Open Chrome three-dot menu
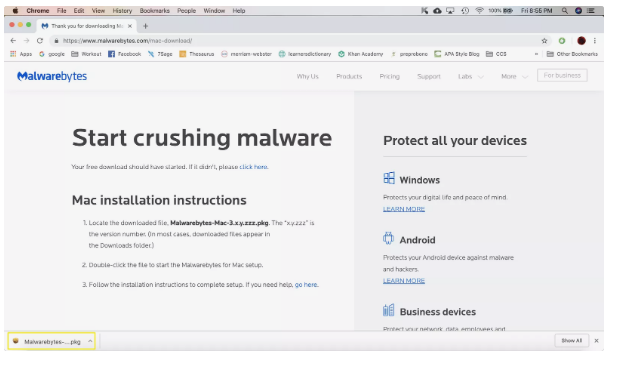 pyautogui.click(x=595, y=41)
